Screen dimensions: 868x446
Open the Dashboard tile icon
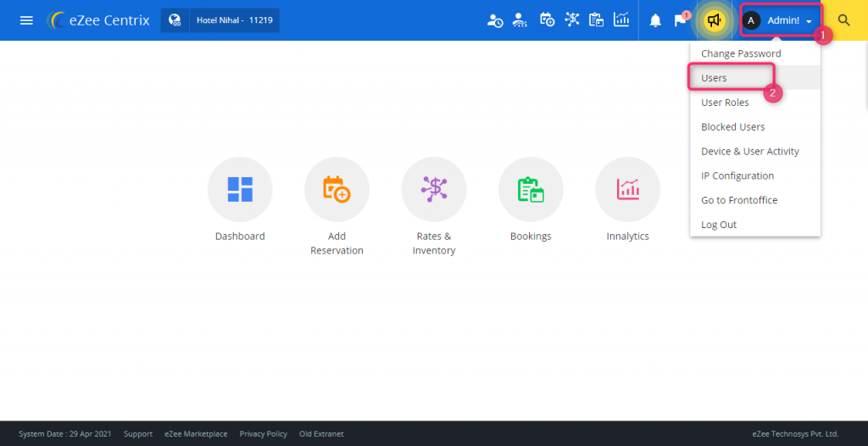pos(240,189)
